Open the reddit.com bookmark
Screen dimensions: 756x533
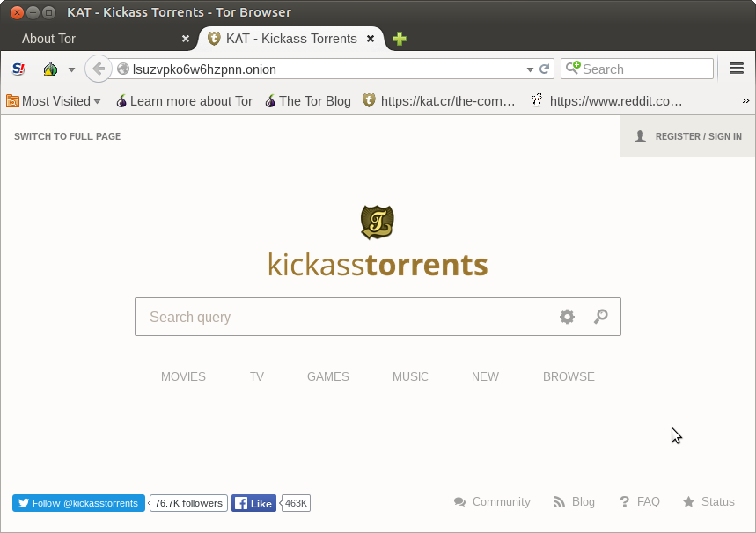click(x=607, y=101)
